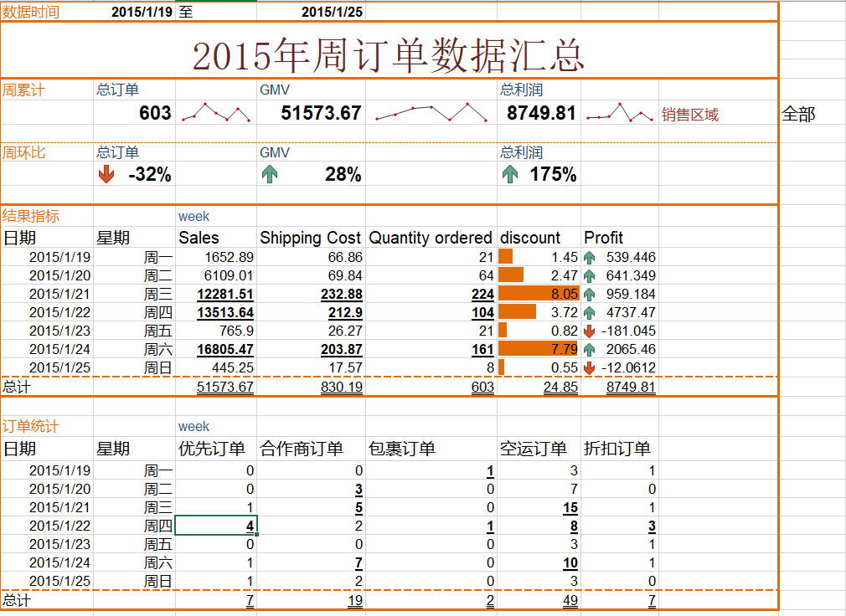Click the Quantity ordered column header
This screenshot has width=846, height=616.
point(431,238)
